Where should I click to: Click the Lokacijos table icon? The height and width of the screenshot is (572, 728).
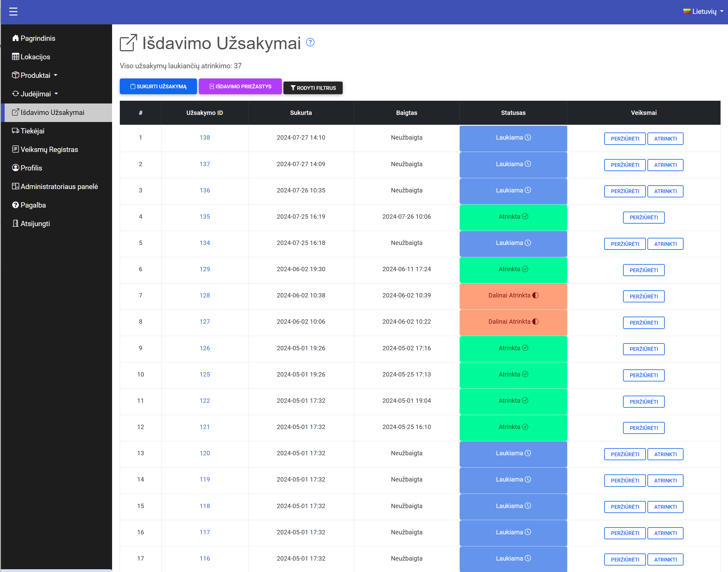15,57
